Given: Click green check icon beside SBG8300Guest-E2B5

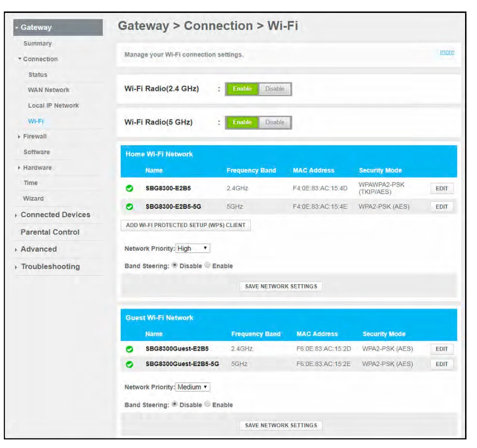Looking at the screenshot, I should [130, 349].
